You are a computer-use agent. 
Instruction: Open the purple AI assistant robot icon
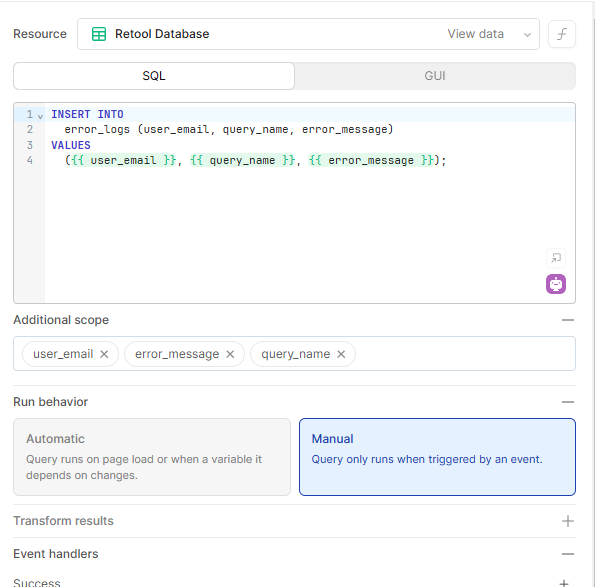pos(556,284)
